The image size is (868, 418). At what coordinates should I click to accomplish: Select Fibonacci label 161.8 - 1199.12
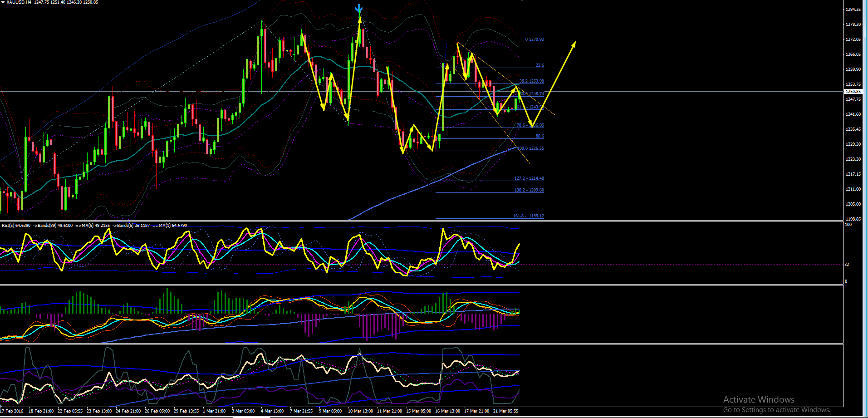pyautogui.click(x=528, y=216)
